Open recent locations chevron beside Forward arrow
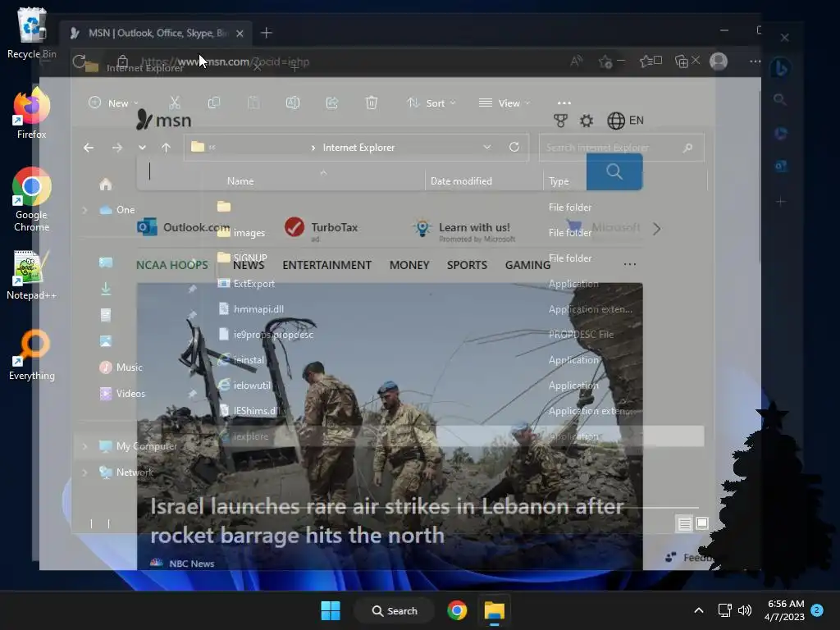Screen dimensions: 840x630 [x=142, y=148]
